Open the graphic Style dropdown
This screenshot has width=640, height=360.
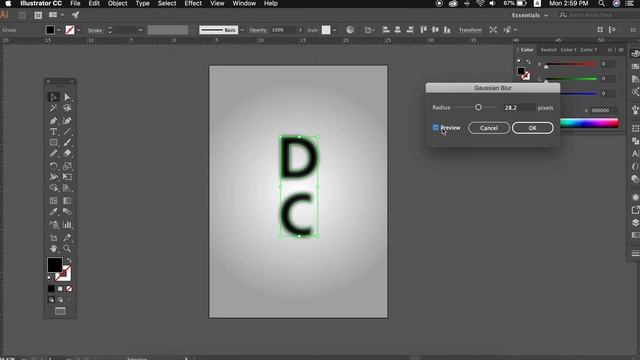tap(334, 30)
